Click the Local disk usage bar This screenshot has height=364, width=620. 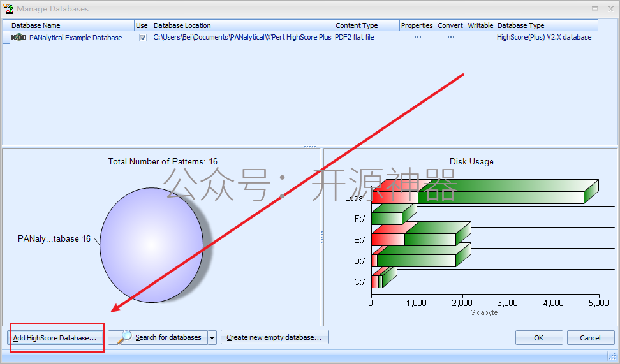pos(485,192)
